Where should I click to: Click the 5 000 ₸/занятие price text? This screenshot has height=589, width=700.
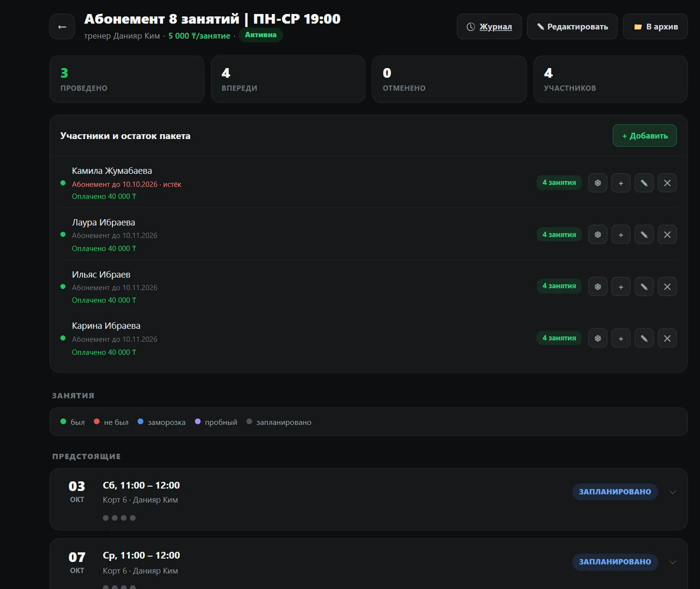199,36
